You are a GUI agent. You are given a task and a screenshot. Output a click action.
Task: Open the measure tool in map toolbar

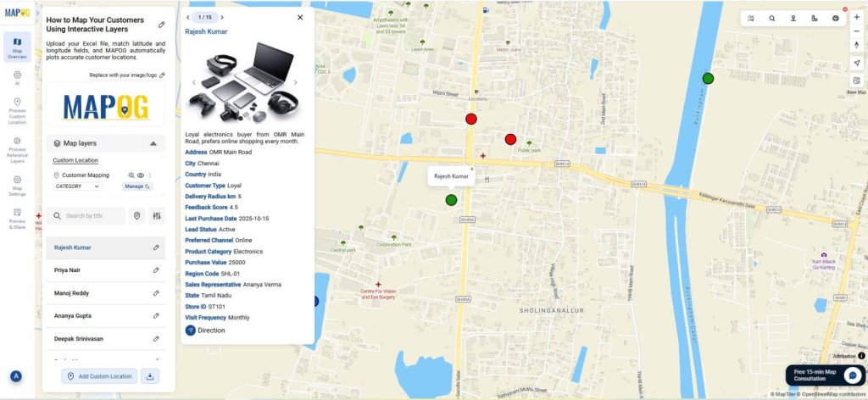(x=815, y=19)
